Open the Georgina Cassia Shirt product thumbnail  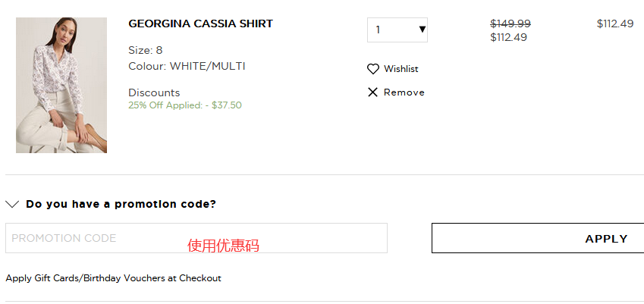[x=61, y=86]
